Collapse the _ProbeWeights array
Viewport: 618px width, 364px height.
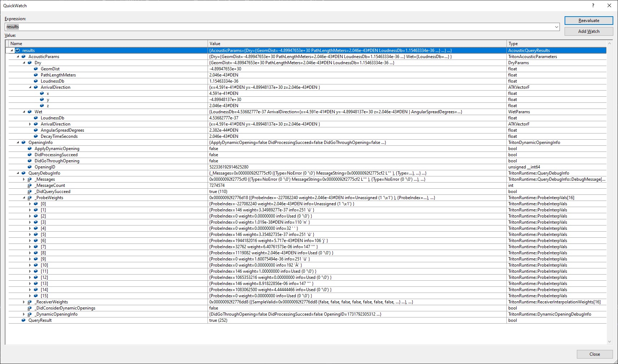23,198
